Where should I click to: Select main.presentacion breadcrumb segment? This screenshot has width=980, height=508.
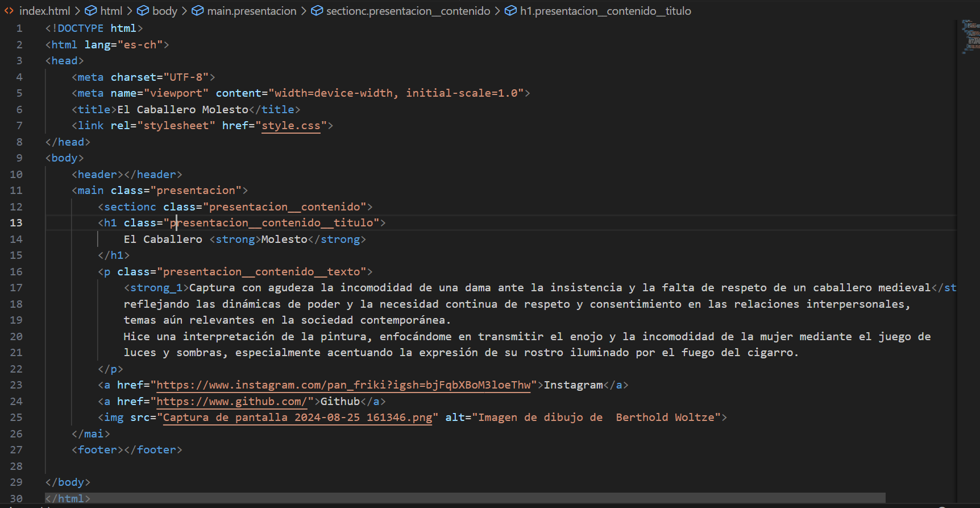[x=251, y=11]
